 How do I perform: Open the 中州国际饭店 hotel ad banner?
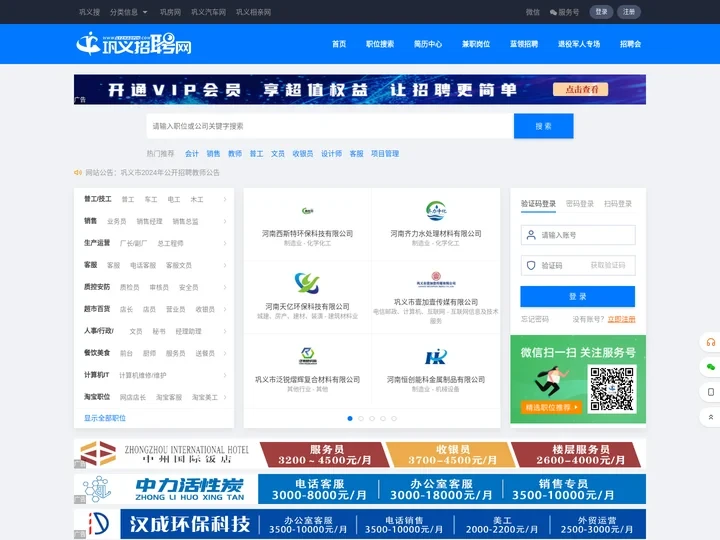coord(360,454)
